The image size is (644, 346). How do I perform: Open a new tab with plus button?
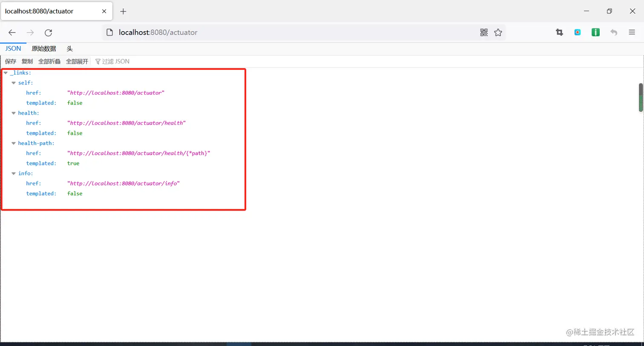(123, 12)
